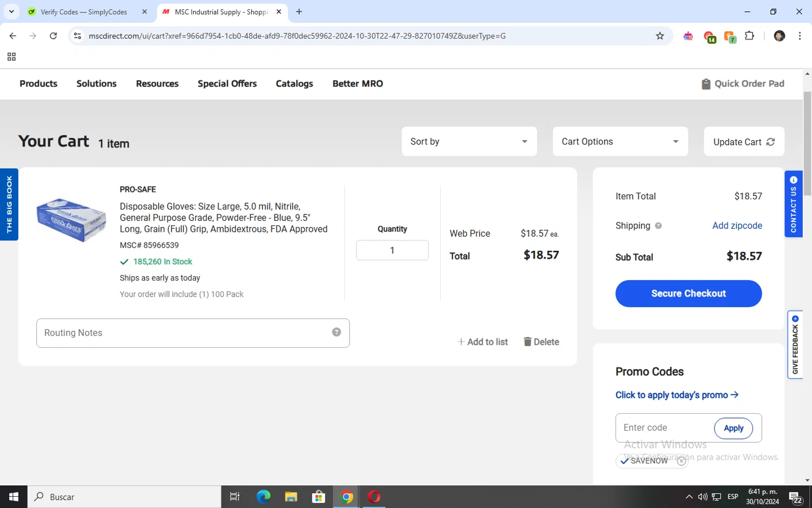The width and height of the screenshot is (812, 508).
Task: Click the 185,260 In Stock text
Action: click(x=162, y=262)
